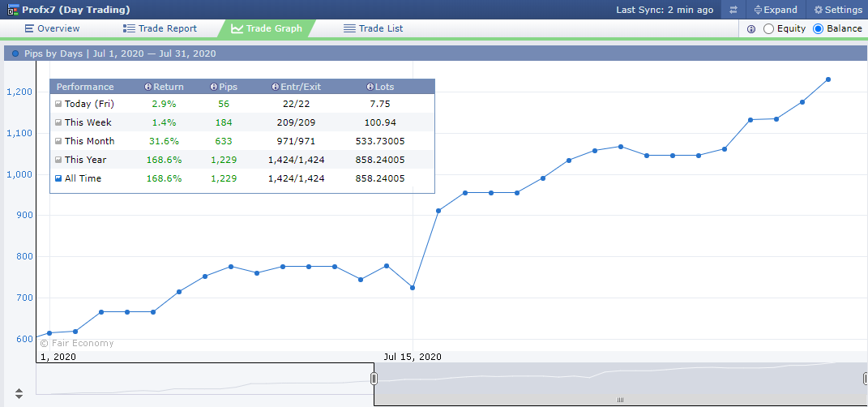Screen dimensions: 868x407
Task: Click the 1,424/1,424 All Time Entr/Exit value
Action: coord(296,179)
